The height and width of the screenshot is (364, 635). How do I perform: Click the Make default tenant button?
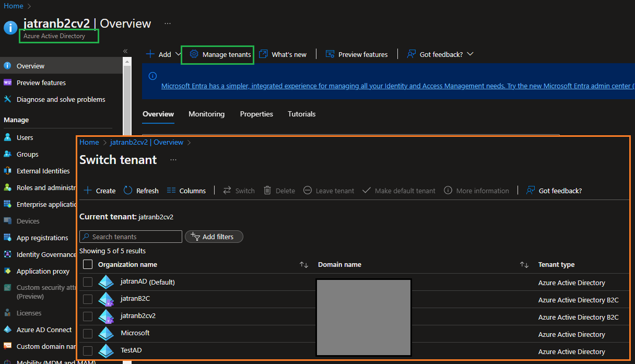click(399, 191)
